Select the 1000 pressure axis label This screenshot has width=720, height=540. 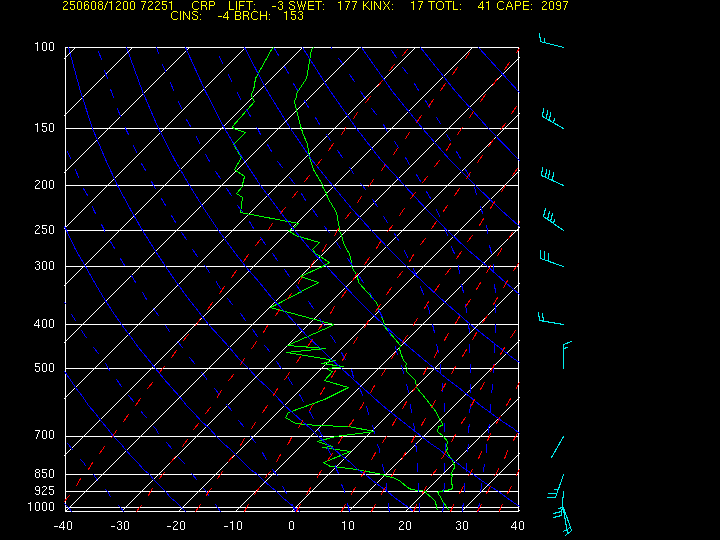click(41, 507)
